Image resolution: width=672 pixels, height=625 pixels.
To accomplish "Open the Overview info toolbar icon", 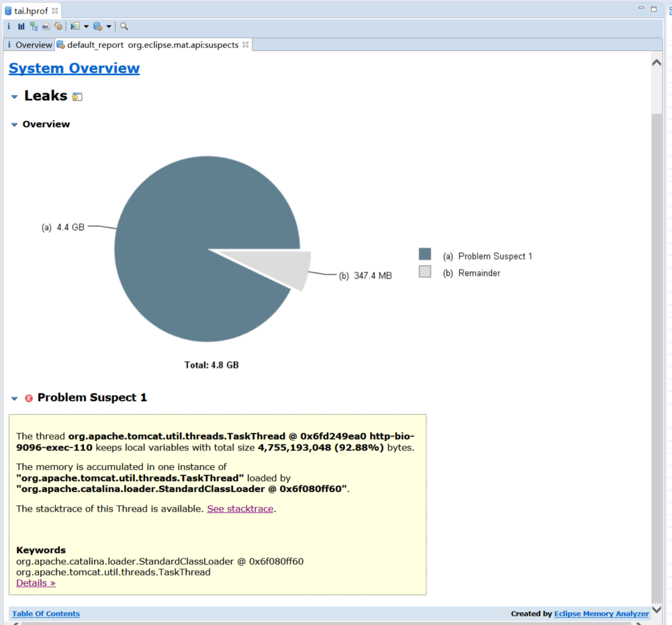I will click(x=9, y=27).
